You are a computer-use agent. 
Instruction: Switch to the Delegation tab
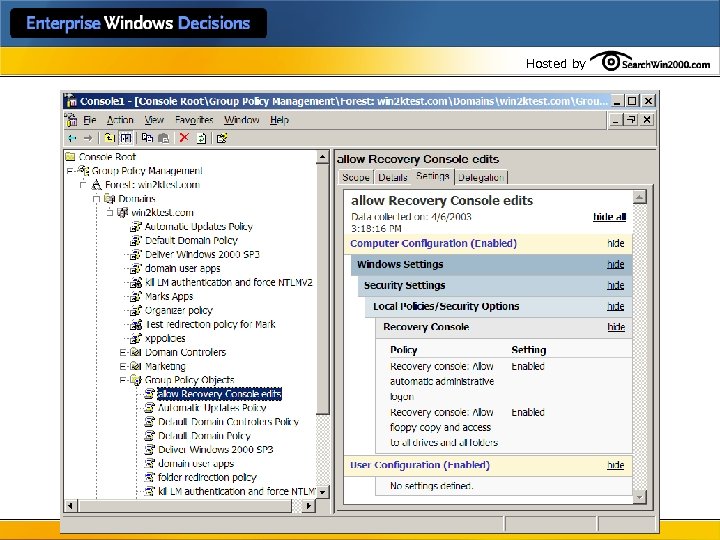(481, 177)
